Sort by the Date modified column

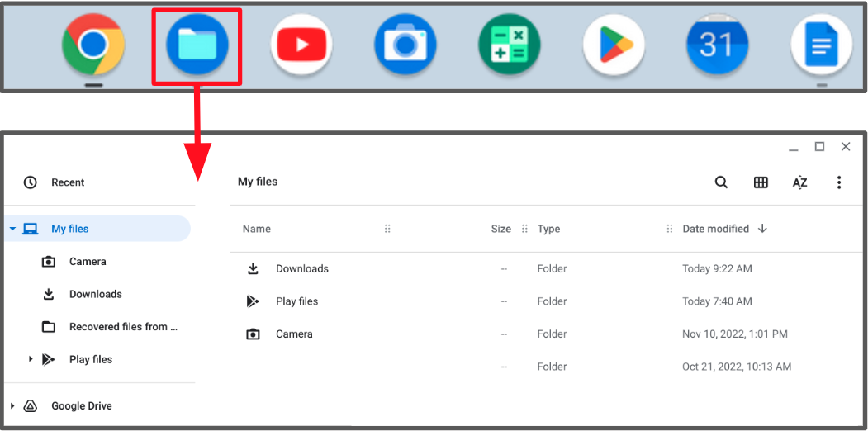click(x=715, y=229)
